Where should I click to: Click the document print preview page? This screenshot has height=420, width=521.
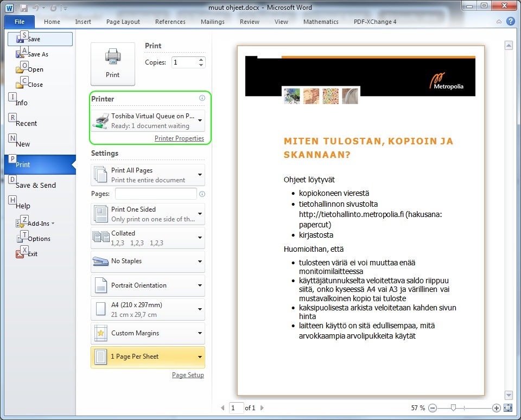[360, 221]
